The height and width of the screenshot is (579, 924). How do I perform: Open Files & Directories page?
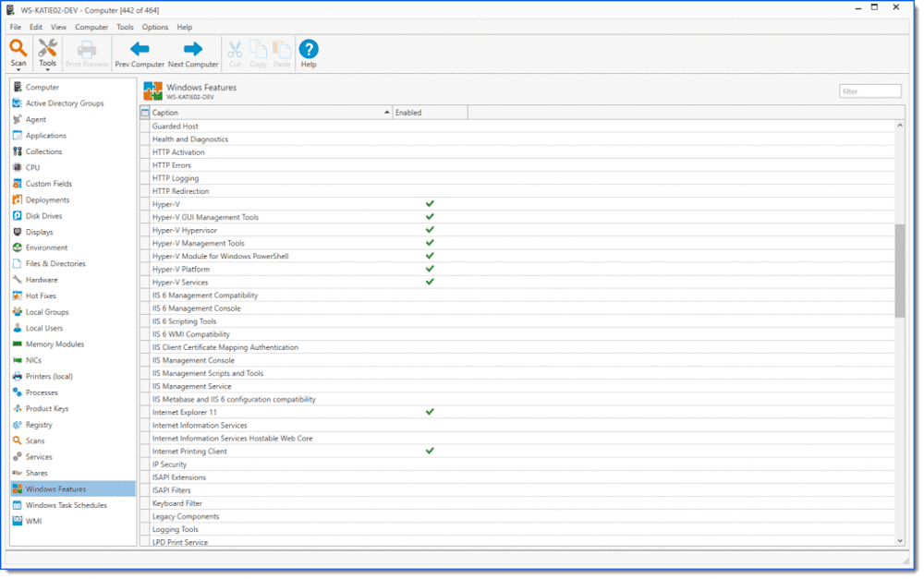pyautogui.click(x=55, y=263)
